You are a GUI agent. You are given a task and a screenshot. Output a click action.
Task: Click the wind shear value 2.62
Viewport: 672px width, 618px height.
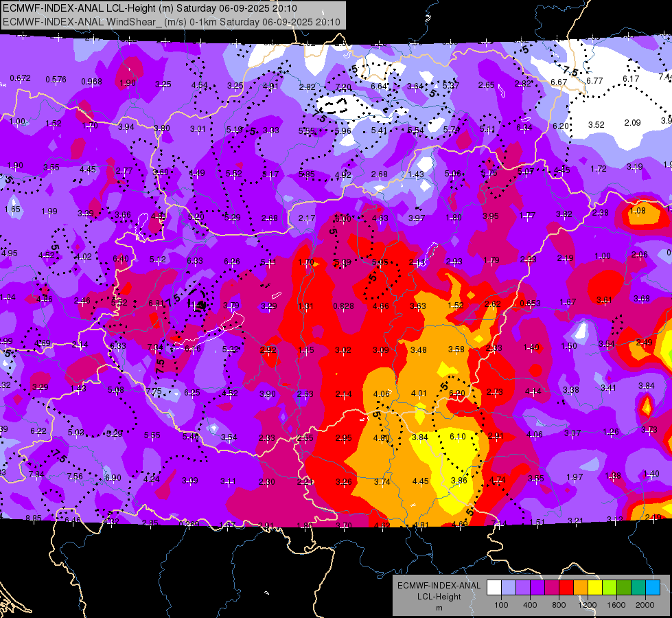point(492,304)
